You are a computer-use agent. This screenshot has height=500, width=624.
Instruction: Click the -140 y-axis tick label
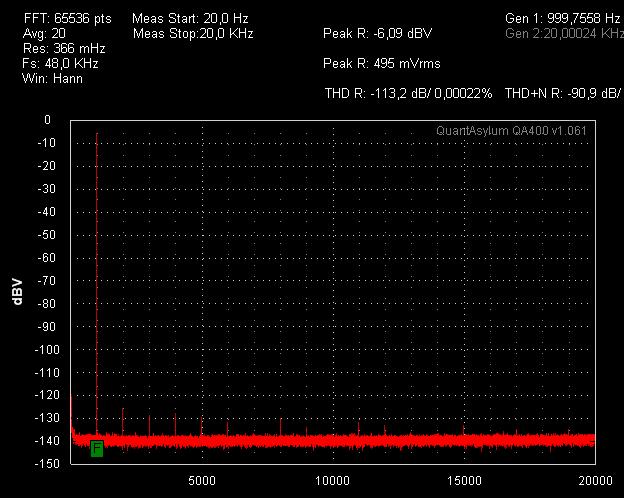coord(47,441)
